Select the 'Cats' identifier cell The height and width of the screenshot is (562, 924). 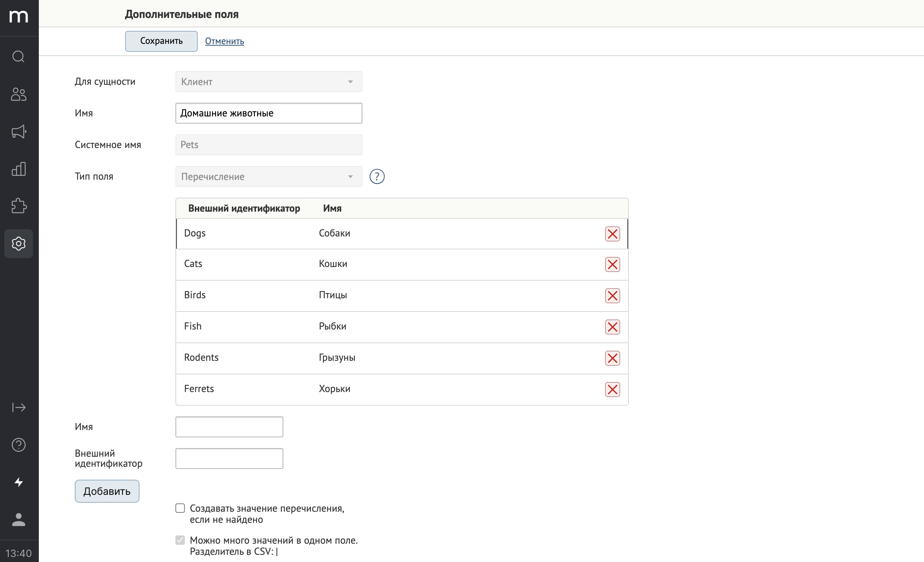click(193, 264)
